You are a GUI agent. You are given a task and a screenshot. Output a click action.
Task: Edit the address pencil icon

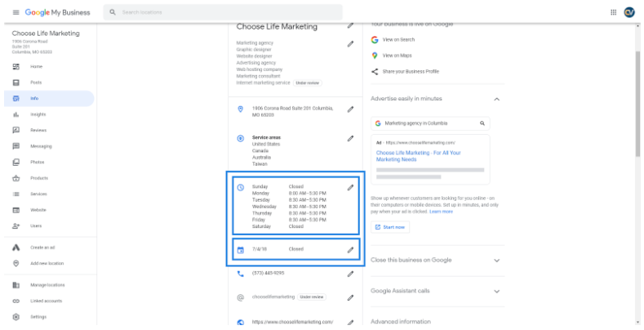(350, 109)
